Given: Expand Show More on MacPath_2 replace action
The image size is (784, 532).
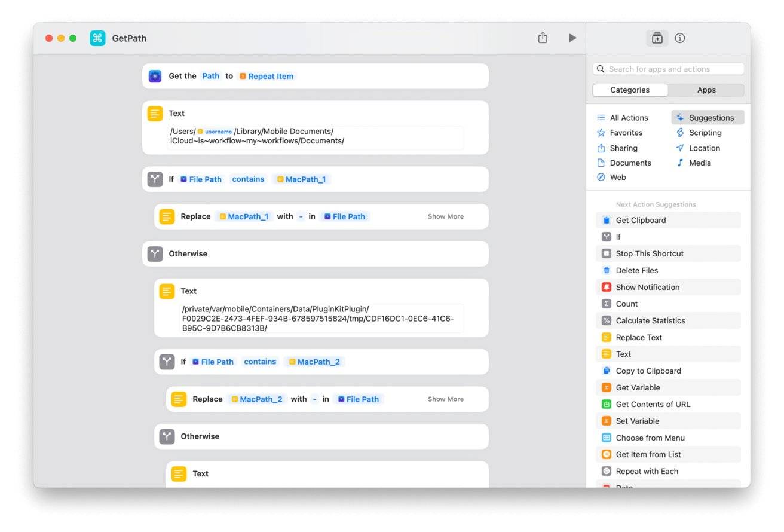Looking at the screenshot, I should (x=445, y=399).
